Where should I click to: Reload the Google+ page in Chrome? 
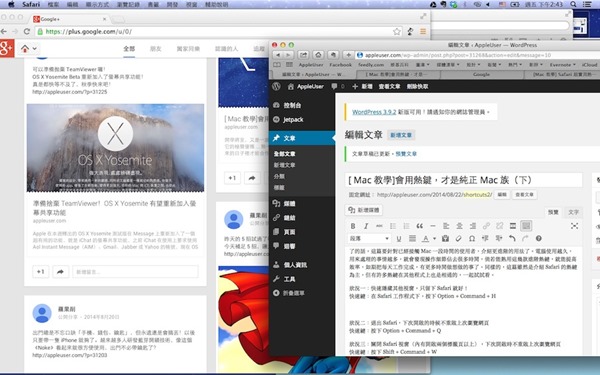pos(27,31)
